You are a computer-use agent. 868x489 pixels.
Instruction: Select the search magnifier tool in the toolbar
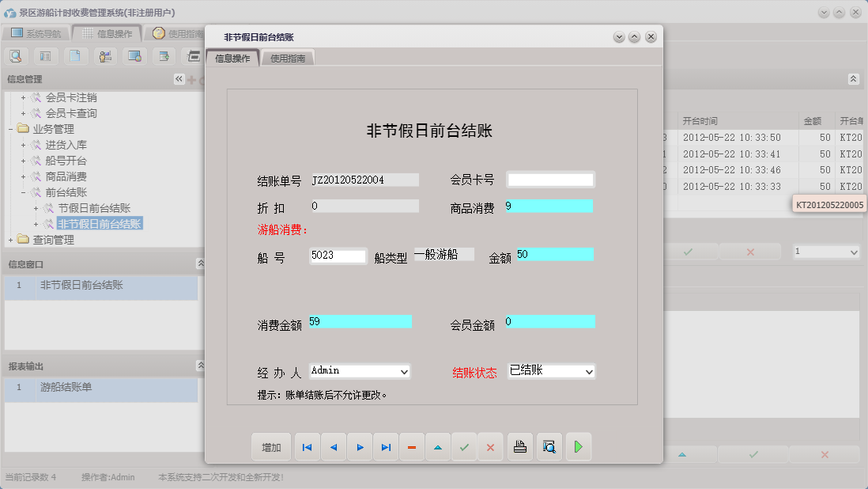tap(16, 56)
